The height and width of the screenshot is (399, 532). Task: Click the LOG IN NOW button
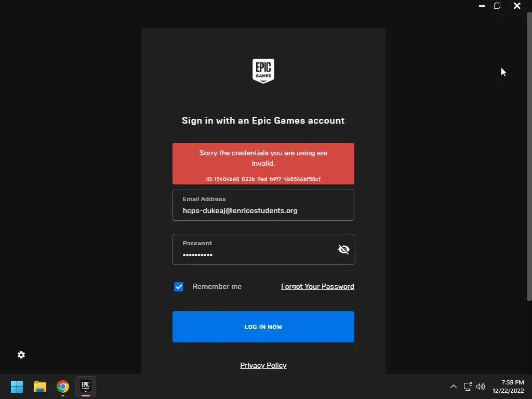pos(263,327)
